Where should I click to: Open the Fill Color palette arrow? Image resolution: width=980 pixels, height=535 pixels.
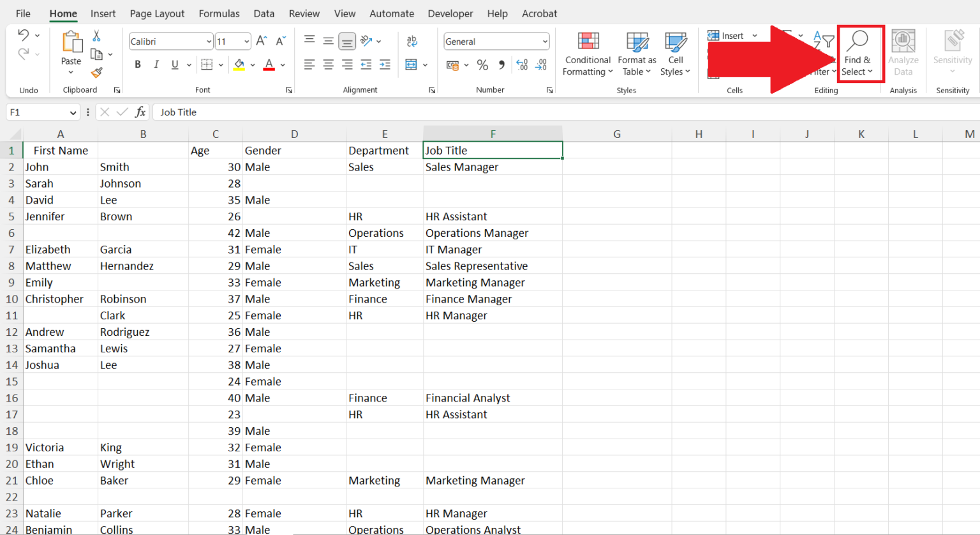[x=253, y=64]
